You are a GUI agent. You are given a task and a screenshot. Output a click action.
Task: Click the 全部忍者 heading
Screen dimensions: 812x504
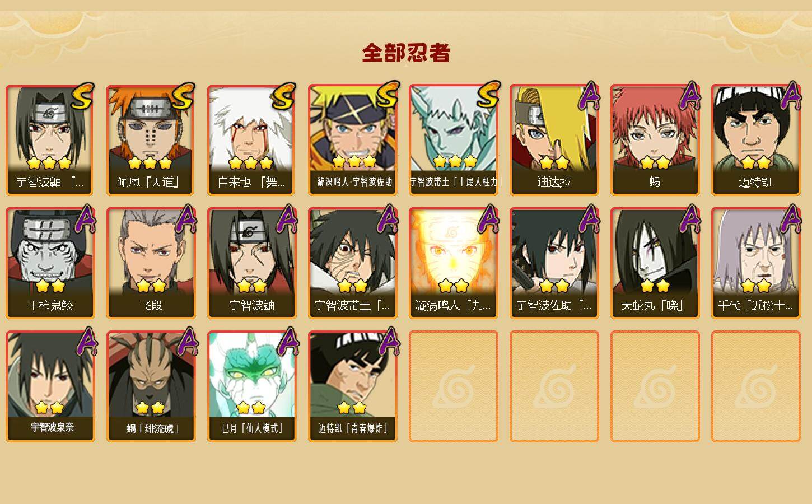tap(406, 53)
